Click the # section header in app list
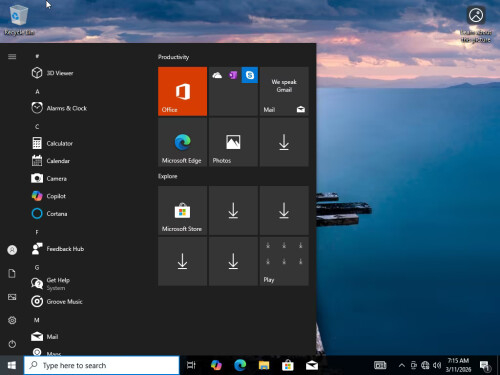 click(x=37, y=56)
